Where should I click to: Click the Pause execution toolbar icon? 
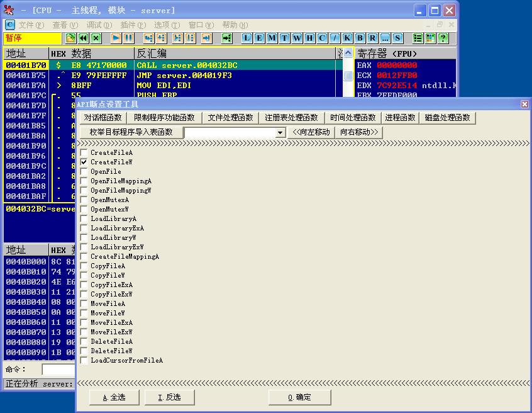pyautogui.click(x=128, y=38)
